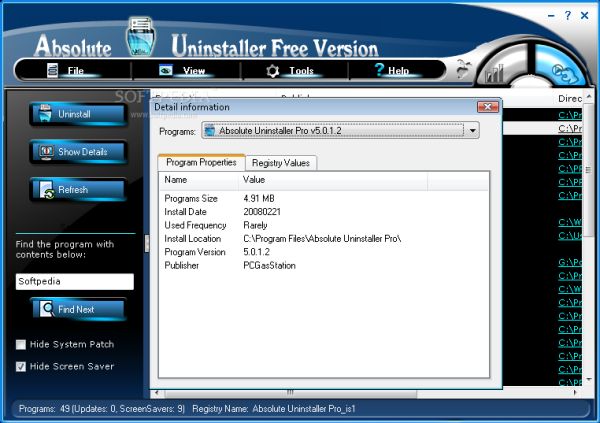Screen dimensions: 600x423
Task: Click the Uninstall button
Action: (x=78, y=114)
